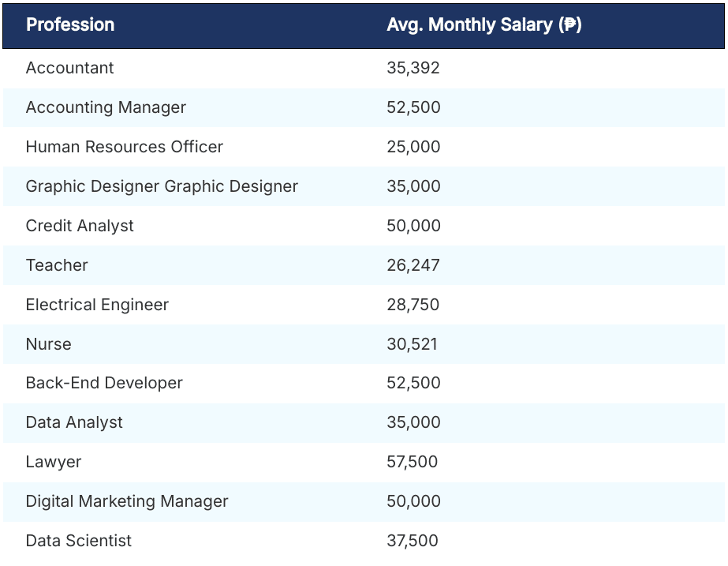728x566 pixels.
Task: Click the Graphic Designer table entry
Action: pyautogui.click(x=162, y=186)
